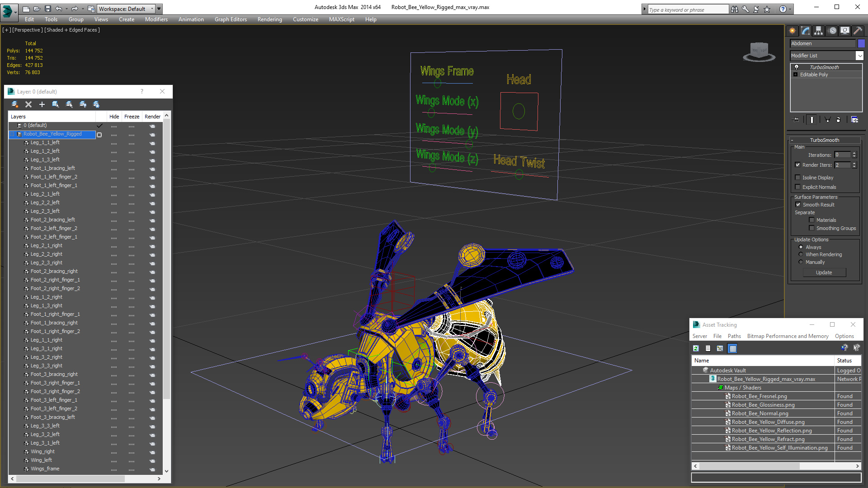Open the Hierarchy command panel tab
The height and width of the screenshot is (488, 868).
[818, 31]
